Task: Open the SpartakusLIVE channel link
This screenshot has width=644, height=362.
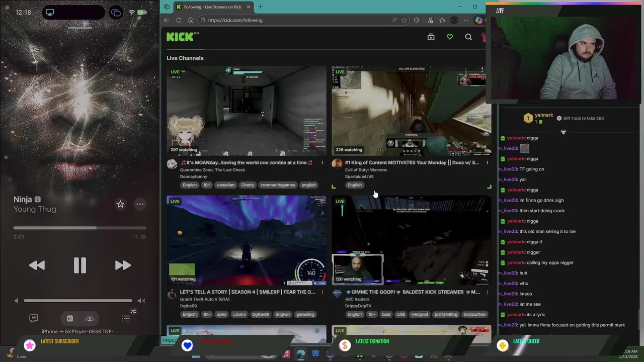Action: (x=359, y=176)
